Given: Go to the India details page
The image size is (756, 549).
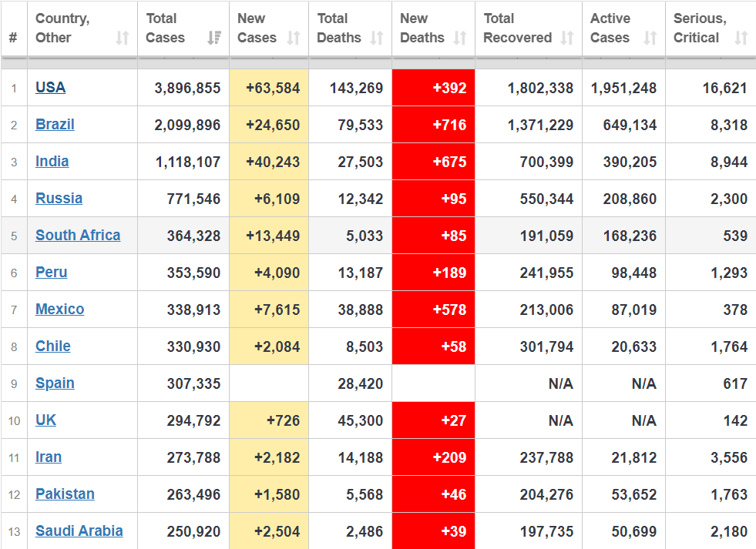Looking at the screenshot, I should pyautogui.click(x=52, y=162).
